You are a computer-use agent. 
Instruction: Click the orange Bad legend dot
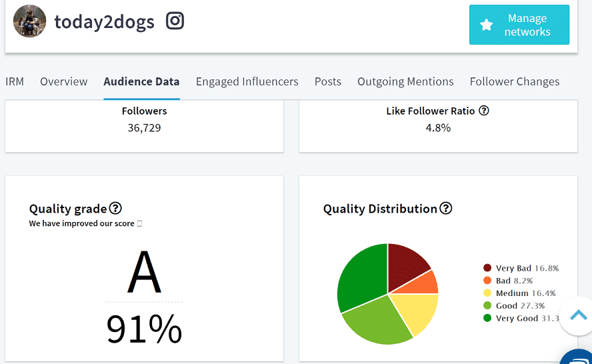(x=487, y=280)
